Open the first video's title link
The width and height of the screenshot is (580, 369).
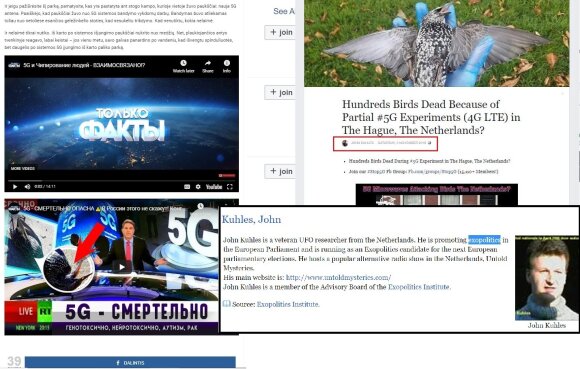(84, 65)
